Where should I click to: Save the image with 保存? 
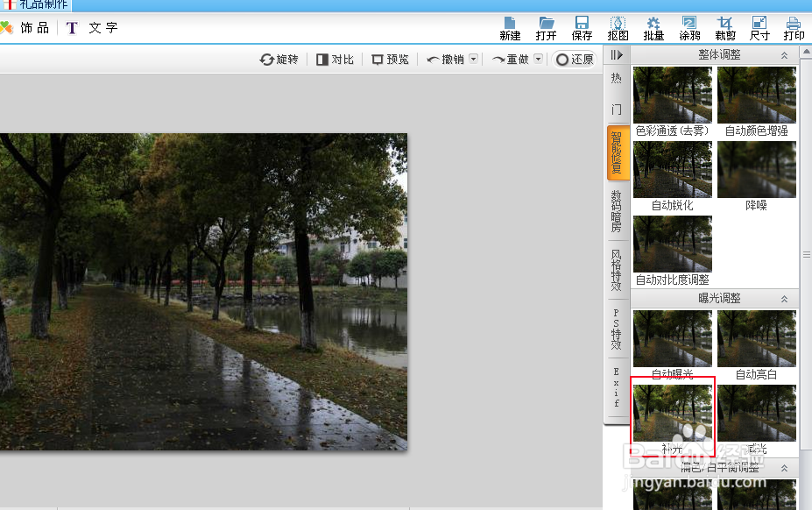582,29
